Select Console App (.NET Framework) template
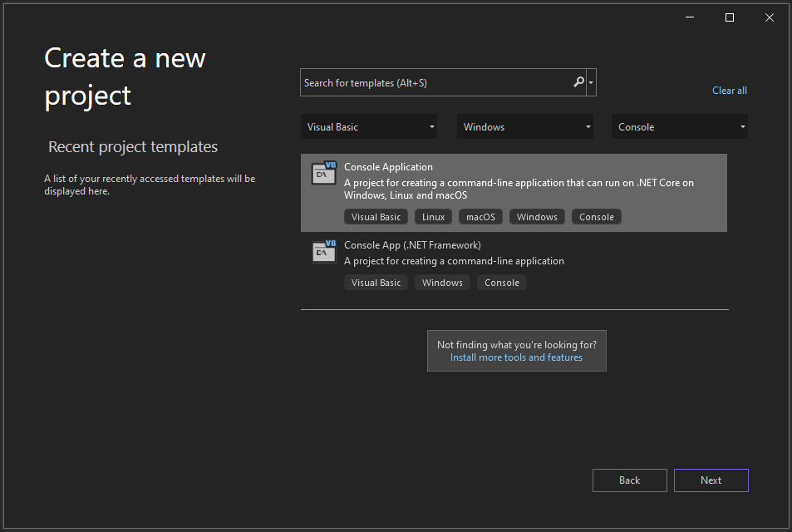Screen dimensions: 792x532 click(x=514, y=264)
